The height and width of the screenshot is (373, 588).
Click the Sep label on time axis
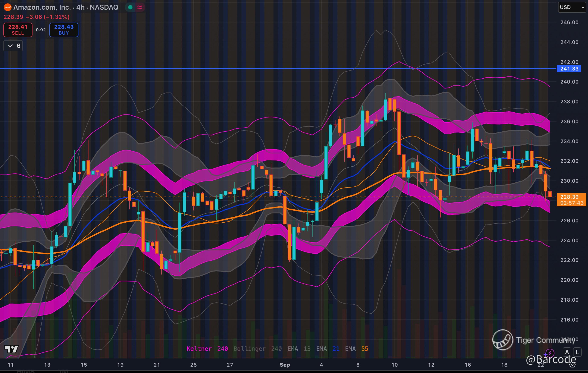(x=285, y=365)
